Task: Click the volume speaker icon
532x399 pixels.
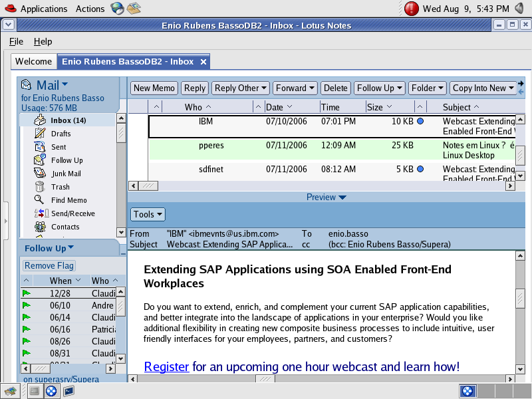Action: point(519,8)
